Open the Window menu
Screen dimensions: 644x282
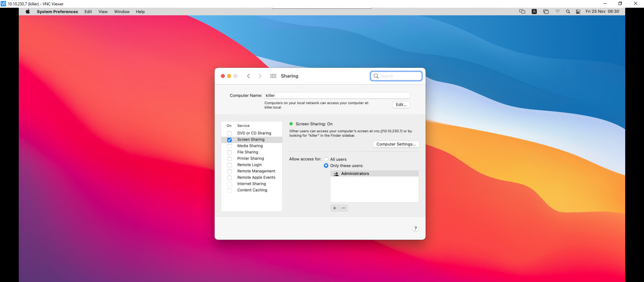[122, 11]
